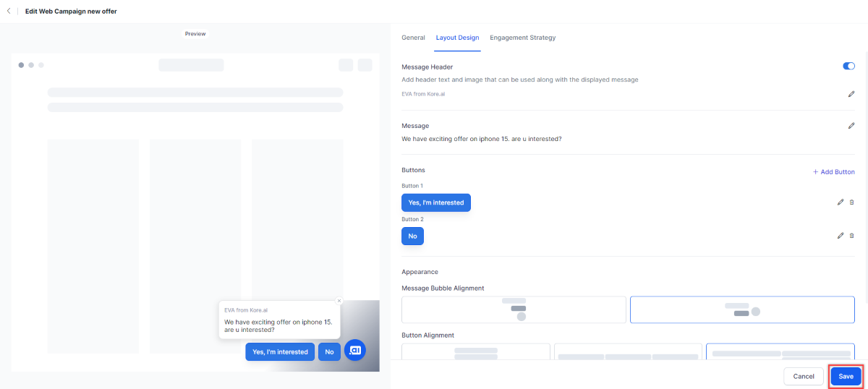Edit Button 2 with the pencil icon

tap(840, 236)
